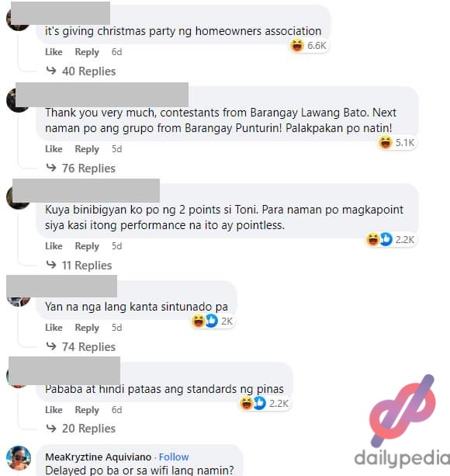Click the 2K reactions on sintunado comment
The width and height of the screenshot is (450, 476).
tap(213, 321)
